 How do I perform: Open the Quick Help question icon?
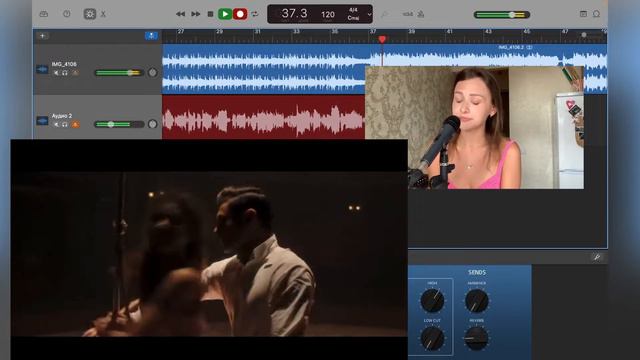point(67,14)
